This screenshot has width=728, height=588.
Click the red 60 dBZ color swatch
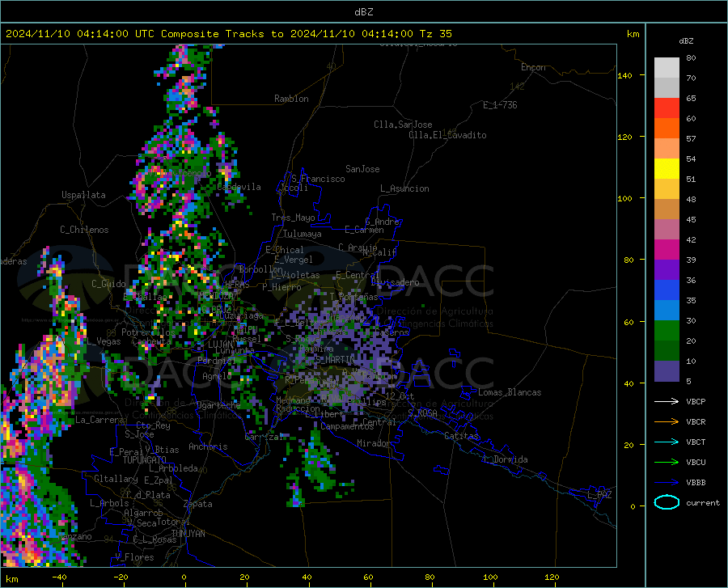pos(667,108)
